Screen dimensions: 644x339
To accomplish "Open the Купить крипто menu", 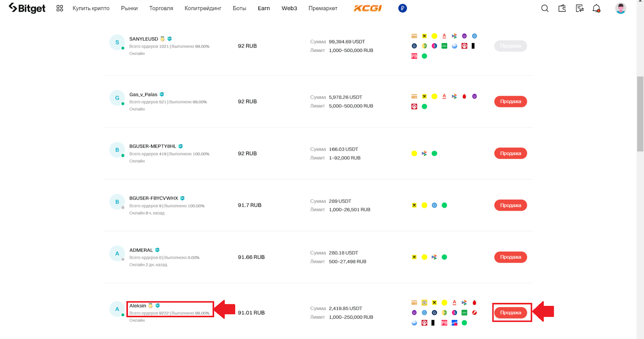I will 91,8.
